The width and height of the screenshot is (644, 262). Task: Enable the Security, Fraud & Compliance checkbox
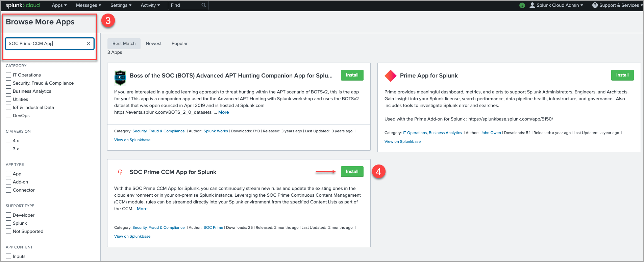(x=8, y=83)
